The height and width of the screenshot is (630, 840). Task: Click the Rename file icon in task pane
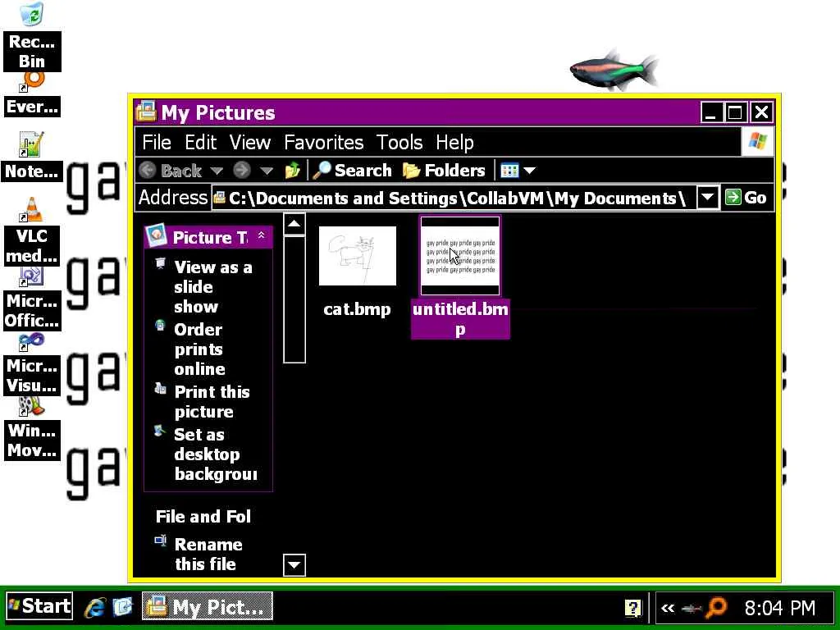(160, 540)
